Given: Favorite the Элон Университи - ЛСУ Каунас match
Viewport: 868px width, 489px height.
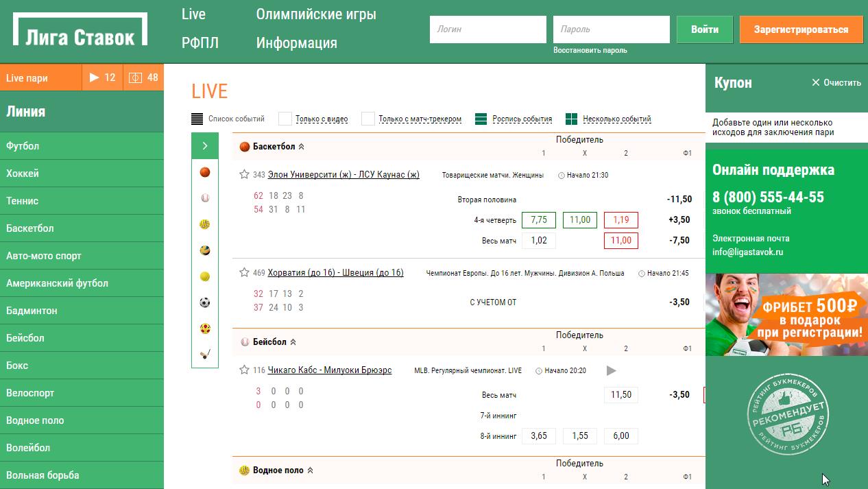Looking at the screenshot, I should pos(244,174).
